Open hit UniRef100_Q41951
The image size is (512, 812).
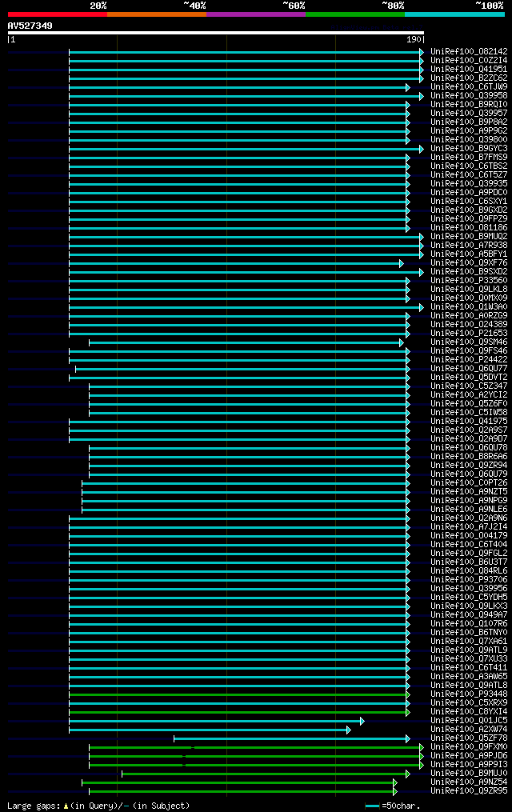[469, 69]
